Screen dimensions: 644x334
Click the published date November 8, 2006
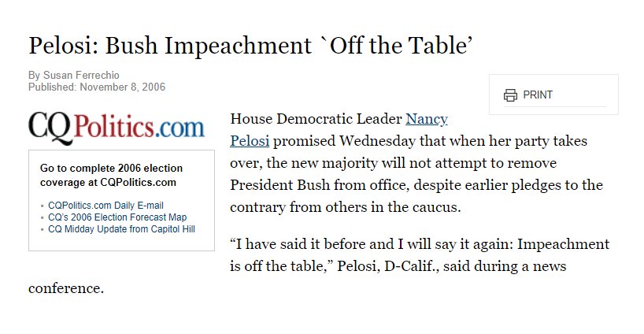(x=122, y=87)
